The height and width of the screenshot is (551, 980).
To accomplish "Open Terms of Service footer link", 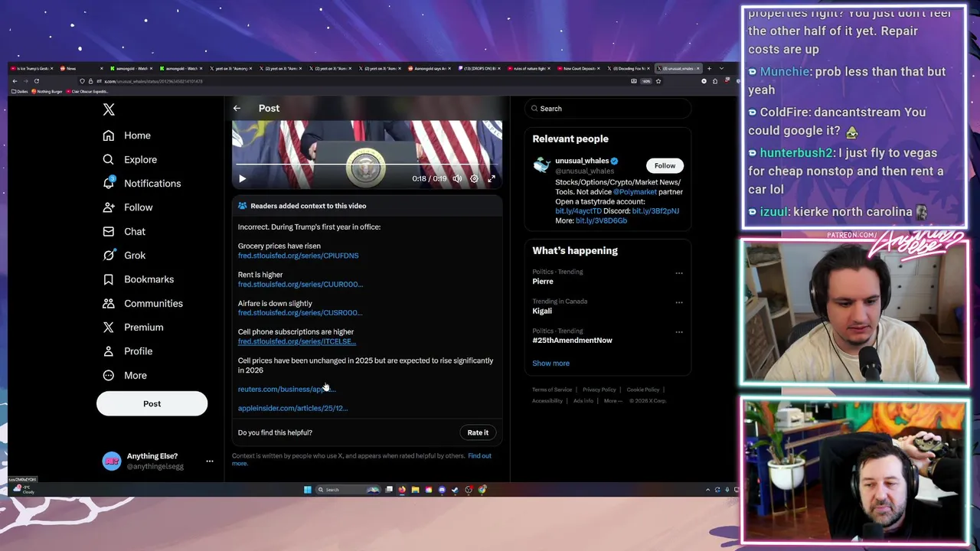I will coord(552,390).
